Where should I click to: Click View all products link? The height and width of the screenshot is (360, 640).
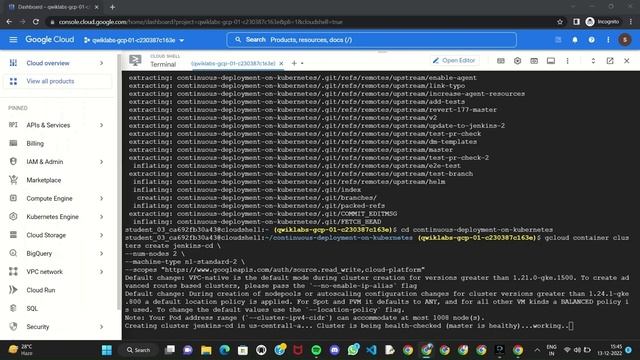50,81
